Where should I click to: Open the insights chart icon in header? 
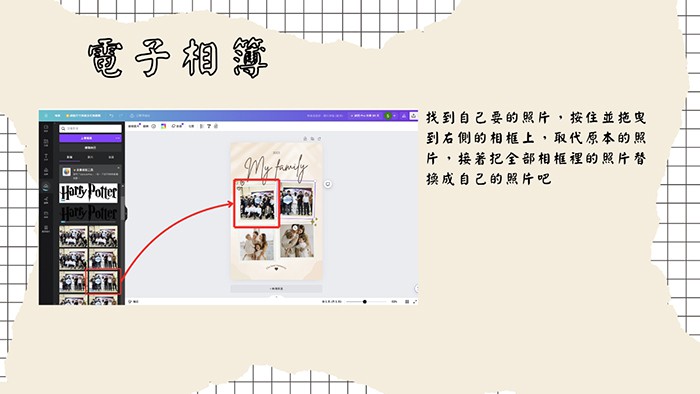404,116
